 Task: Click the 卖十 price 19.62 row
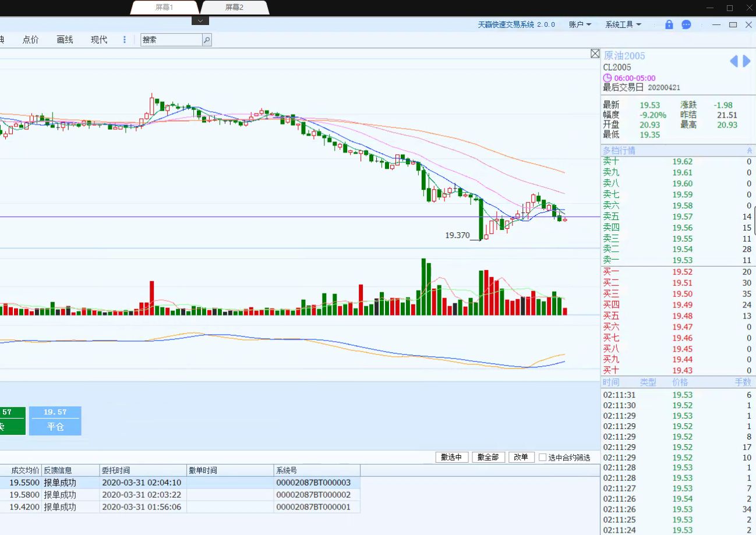pos(678,161)
